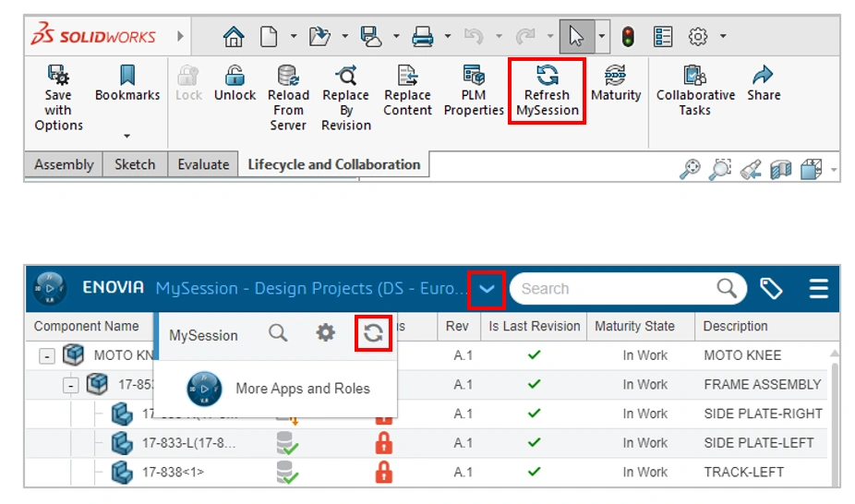The height and width of the screenshot is (504, 855).
Task: Click the Previous View icon in the view toolbar
Action: coord(751,170)
